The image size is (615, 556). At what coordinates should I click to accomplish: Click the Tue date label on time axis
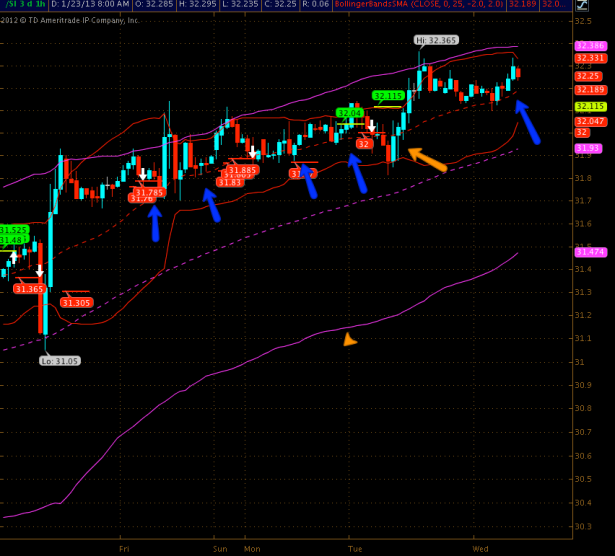tap(354, 549)
